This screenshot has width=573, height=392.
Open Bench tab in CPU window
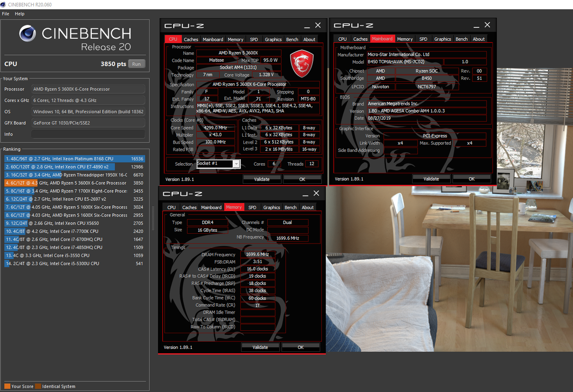click(292, 39)
